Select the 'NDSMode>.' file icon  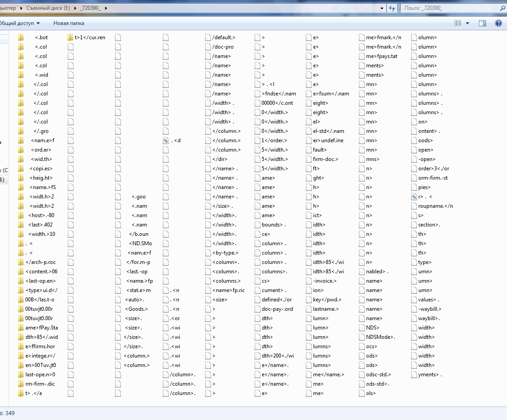[362, 337]
